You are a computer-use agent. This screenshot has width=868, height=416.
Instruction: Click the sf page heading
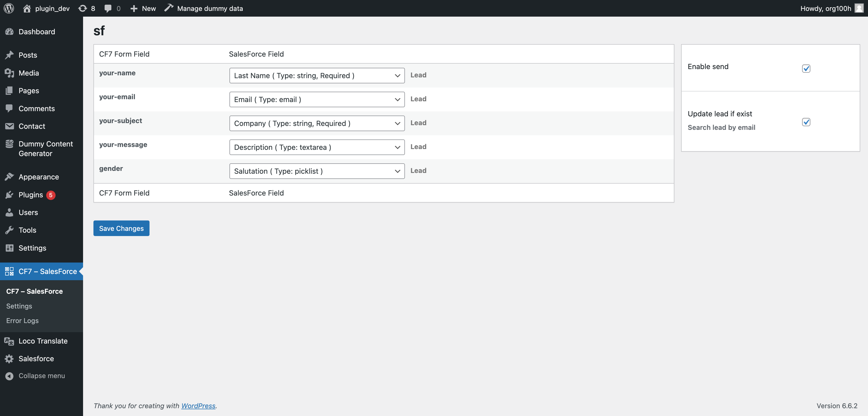click(x=99, y=31)
